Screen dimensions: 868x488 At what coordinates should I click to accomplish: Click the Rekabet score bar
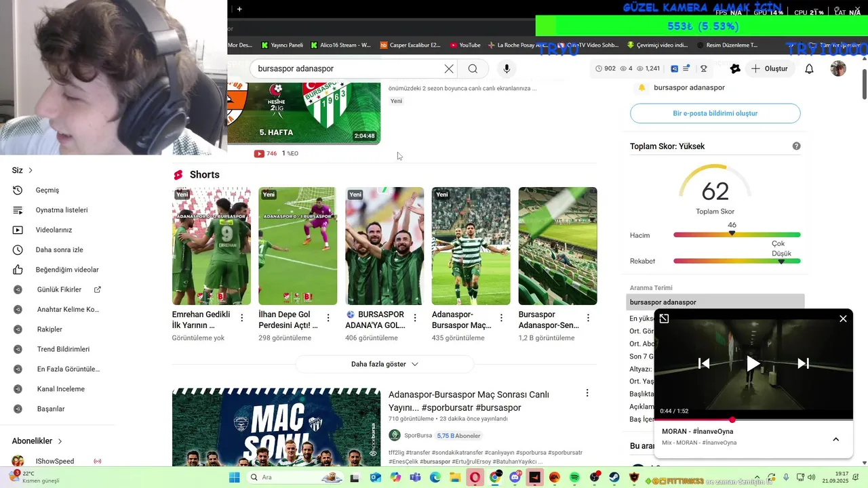coord(736,261)
